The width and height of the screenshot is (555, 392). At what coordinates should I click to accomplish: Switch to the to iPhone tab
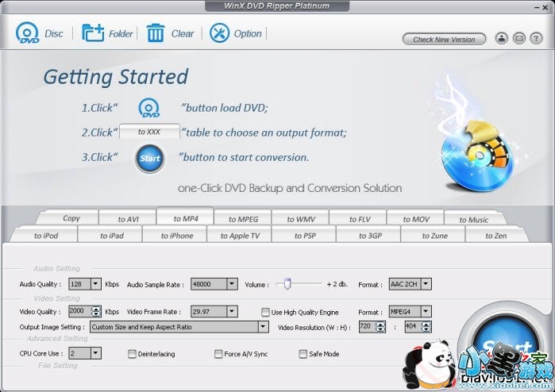[x=177, y=235]
